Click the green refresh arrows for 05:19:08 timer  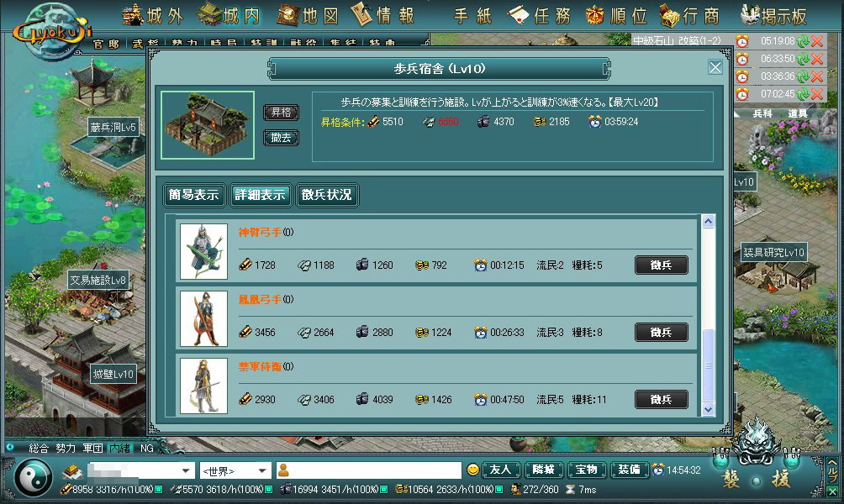[803, 41]
